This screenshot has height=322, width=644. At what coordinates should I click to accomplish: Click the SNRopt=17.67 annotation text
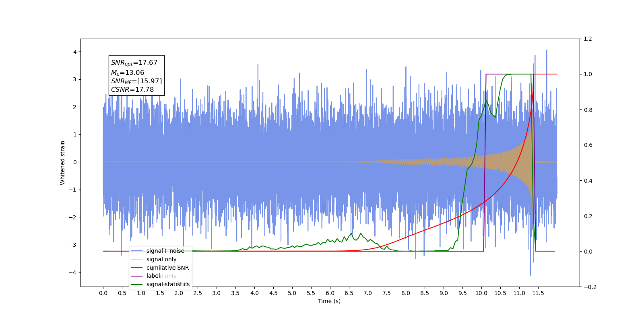point(134,63)
